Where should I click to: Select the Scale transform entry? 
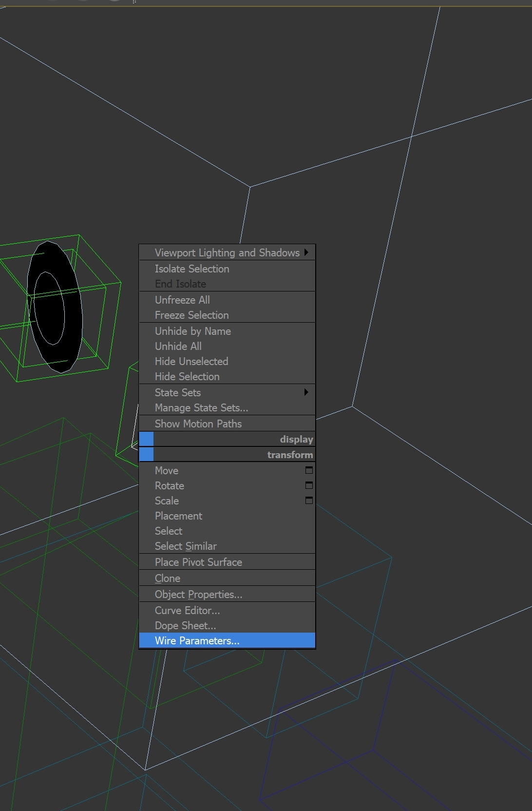(227, 501)
